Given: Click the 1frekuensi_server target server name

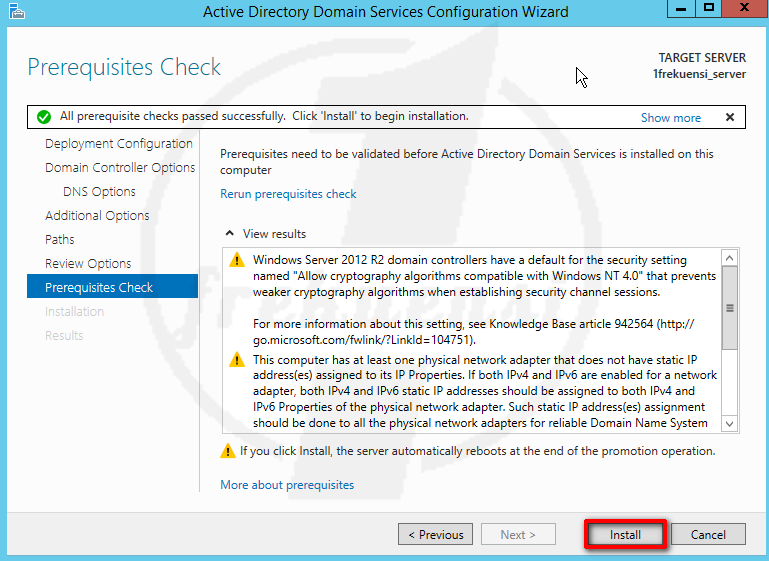Looking at the screenshot, I should [x=699, y=74].
